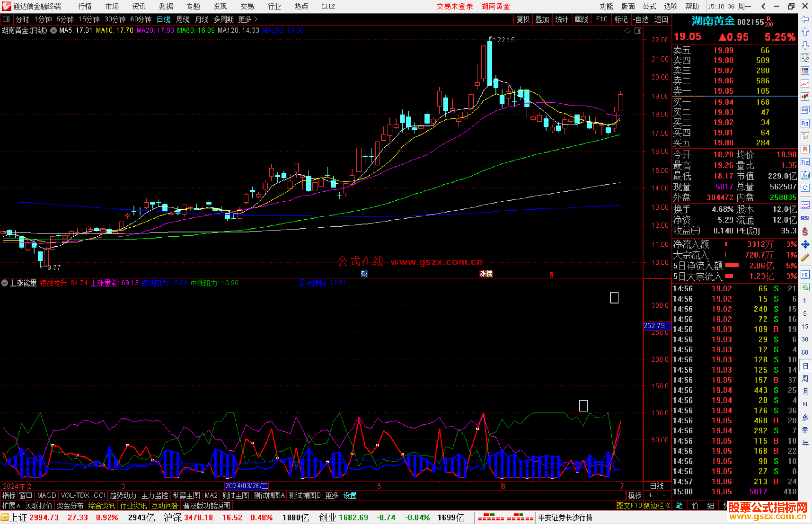Click the 复权 button
This screenshot has height=524, width=812.
[523, 19]
